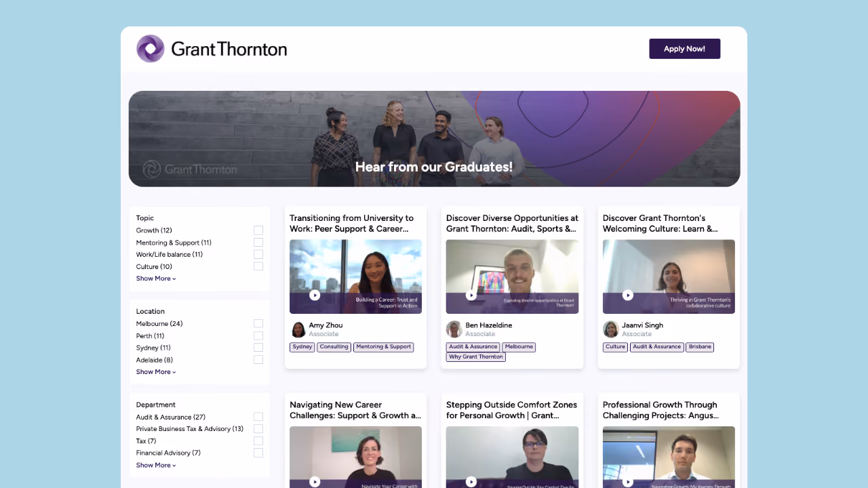
Task: Play Jaanvi Singh's video
Action: [x=628, y=295]
